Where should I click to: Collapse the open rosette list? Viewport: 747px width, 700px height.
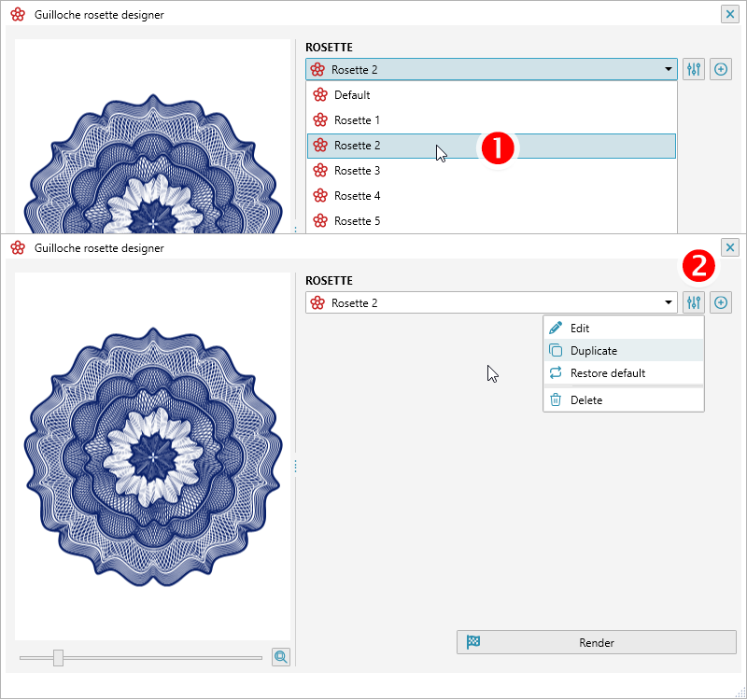coord(668,69)
